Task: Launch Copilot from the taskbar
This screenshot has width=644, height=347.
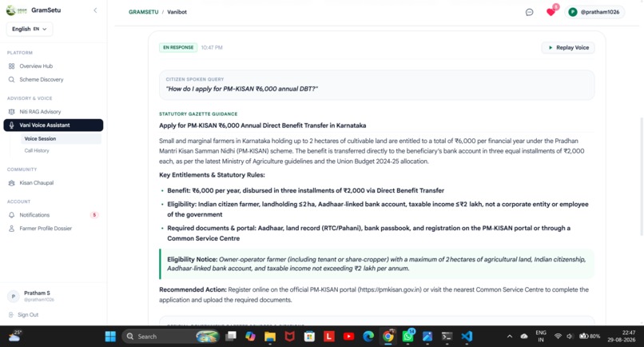Action: [x=251, y=337]
